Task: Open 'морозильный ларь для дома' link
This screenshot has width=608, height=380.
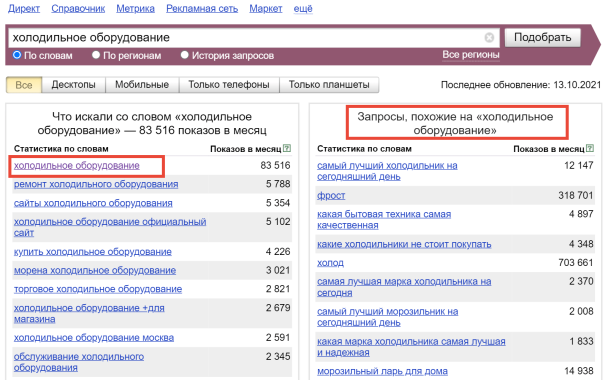Action: (x=382, y=371)
